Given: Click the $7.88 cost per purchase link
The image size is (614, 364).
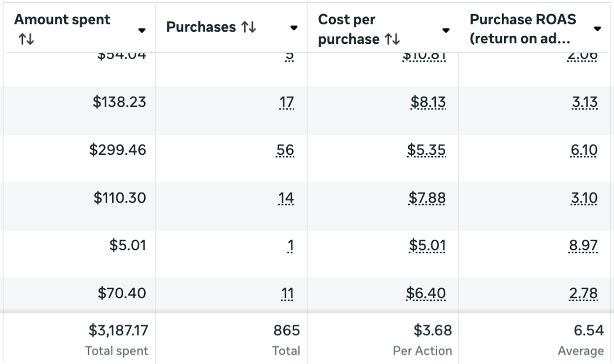Looking at the screenshot, I should click(427, 198).
